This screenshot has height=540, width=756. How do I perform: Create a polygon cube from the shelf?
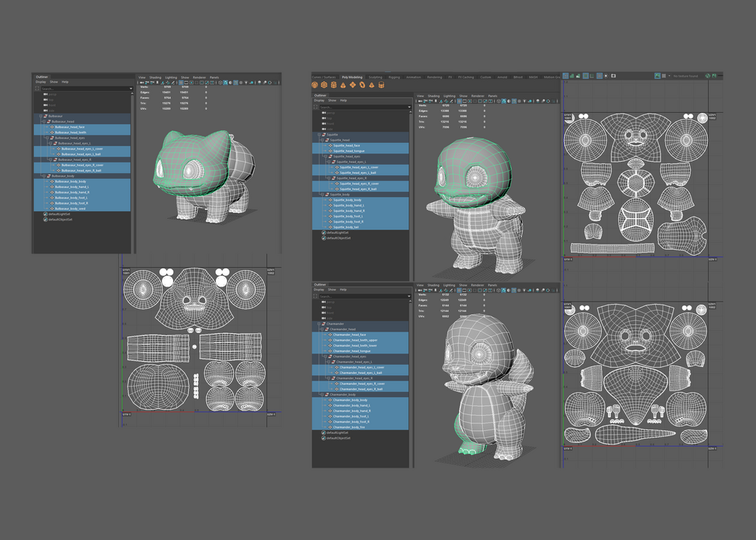[324, 85]
